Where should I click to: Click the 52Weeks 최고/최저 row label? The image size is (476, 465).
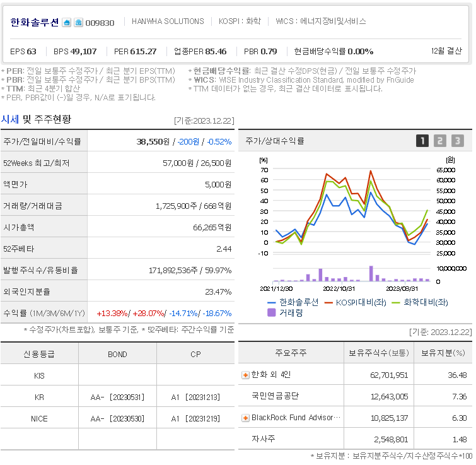[x=37, y=163]
